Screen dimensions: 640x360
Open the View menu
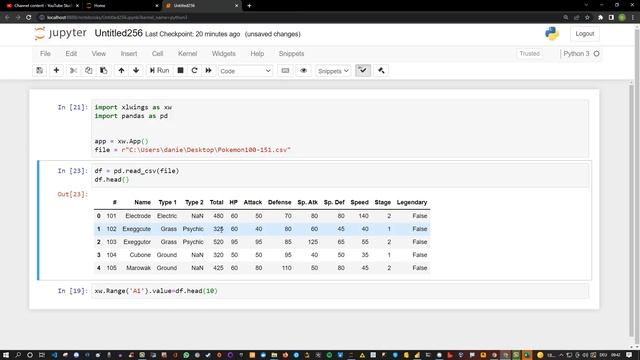click(x=99, y=53)
